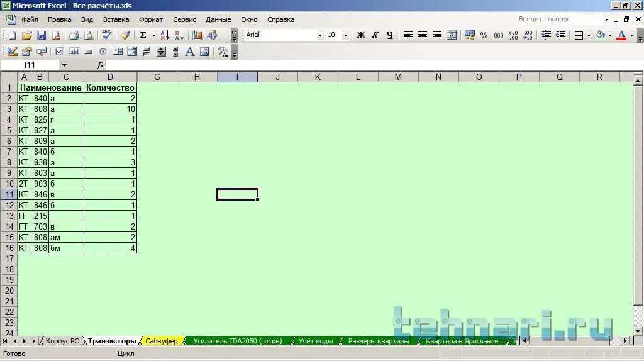Select the Image control icon
The width and height of the screenshot is (644, 361).
point(204,52)
